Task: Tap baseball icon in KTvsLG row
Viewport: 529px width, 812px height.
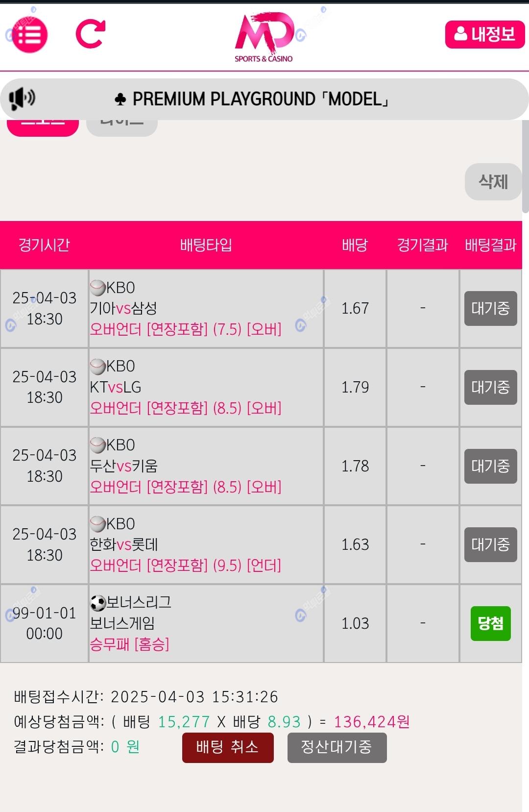Action: tap(98, 366)
